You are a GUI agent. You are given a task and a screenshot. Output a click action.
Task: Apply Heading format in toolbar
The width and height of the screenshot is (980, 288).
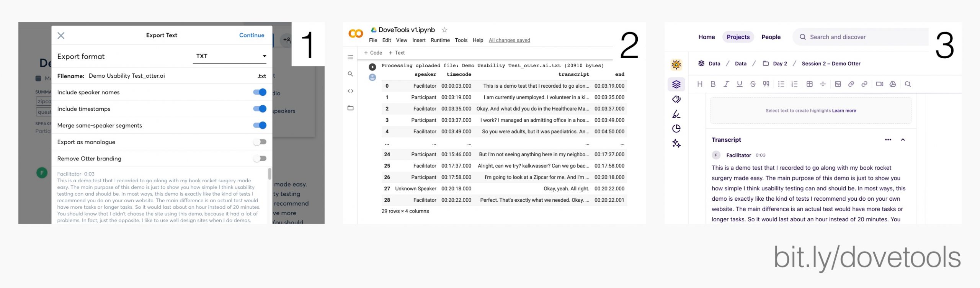tap(700, 84)
